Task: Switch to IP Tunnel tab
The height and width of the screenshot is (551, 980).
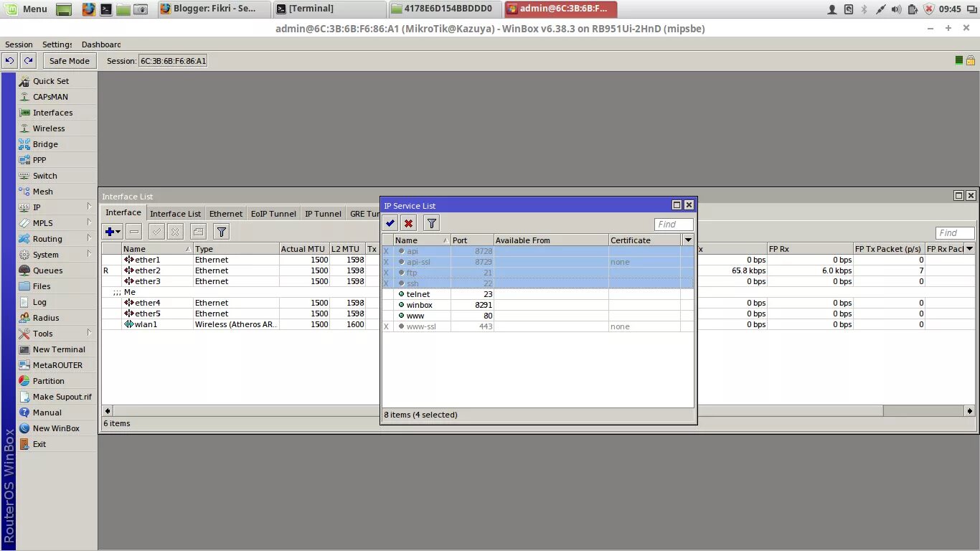Action: (323, 214)
